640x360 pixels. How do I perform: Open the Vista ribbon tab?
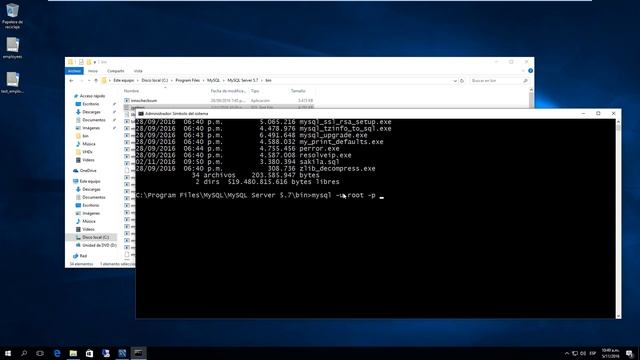(138, 71)
